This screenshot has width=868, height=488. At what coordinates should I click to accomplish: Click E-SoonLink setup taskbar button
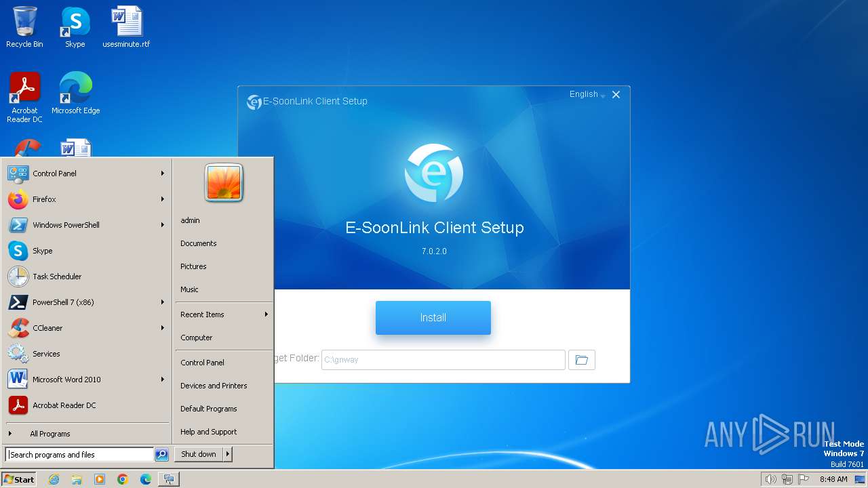point(169,479)
